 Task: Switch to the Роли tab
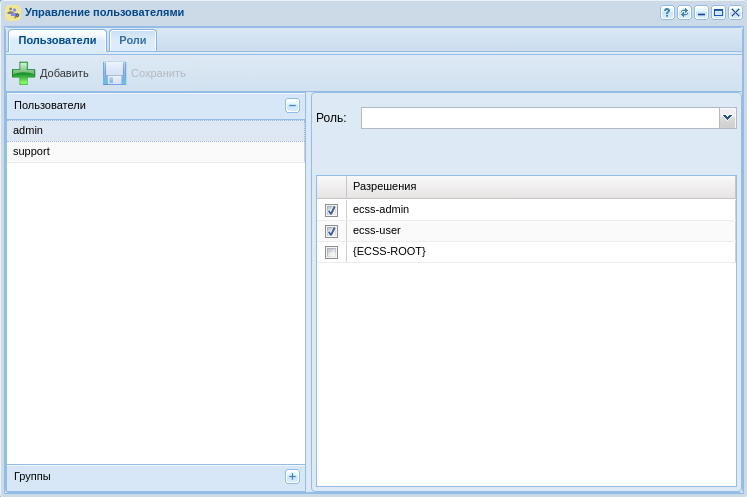(x=133, y=41)
